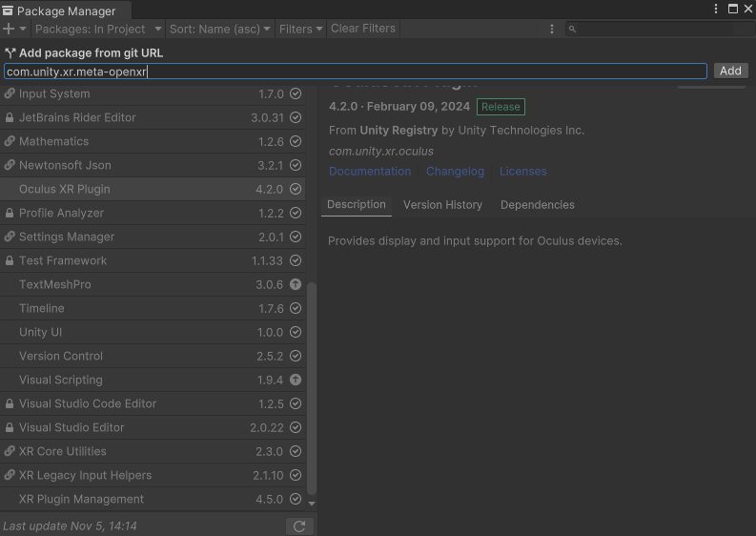Click the installed checkmark icon for XR Plugin Management
756x536 pixels.
296,499
